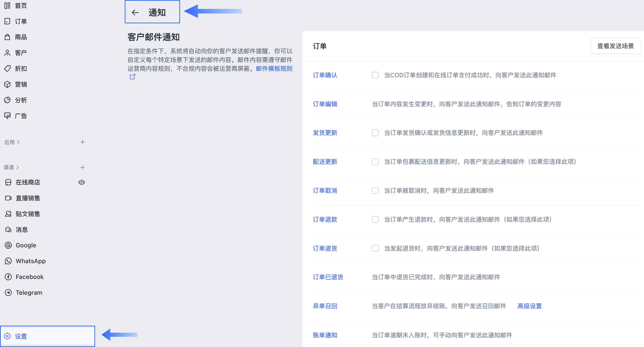Click the settings (设置) gear icon
The height and width of the screenshot is (347, 644).
click(x=8, y=336)
